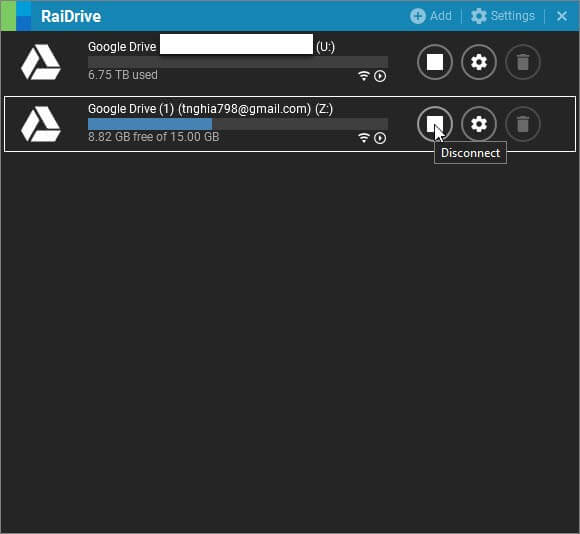Click "6.75 TB used" text

(123, 75)
